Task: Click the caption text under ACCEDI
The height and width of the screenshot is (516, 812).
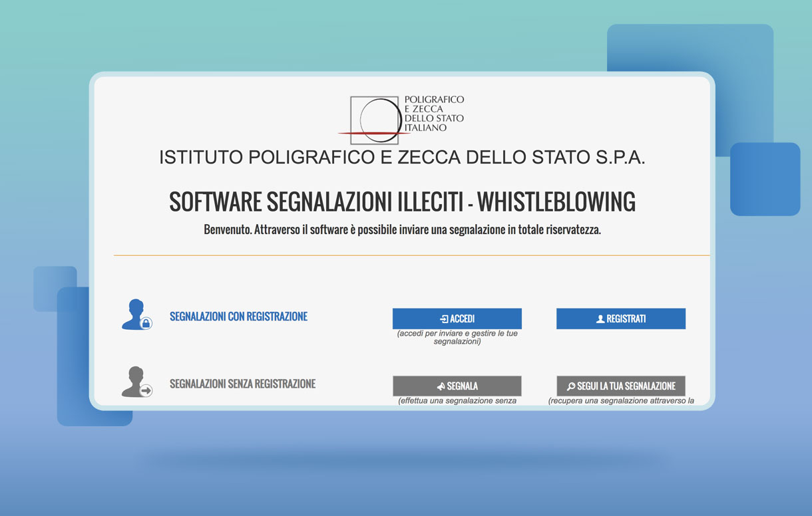Action: coord(457,338)
